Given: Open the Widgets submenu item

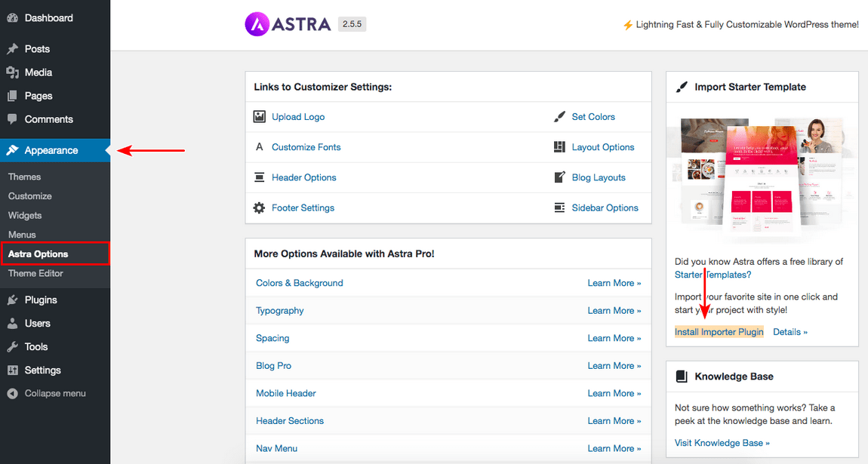Looking at the screenshot, I should point(25,216).
